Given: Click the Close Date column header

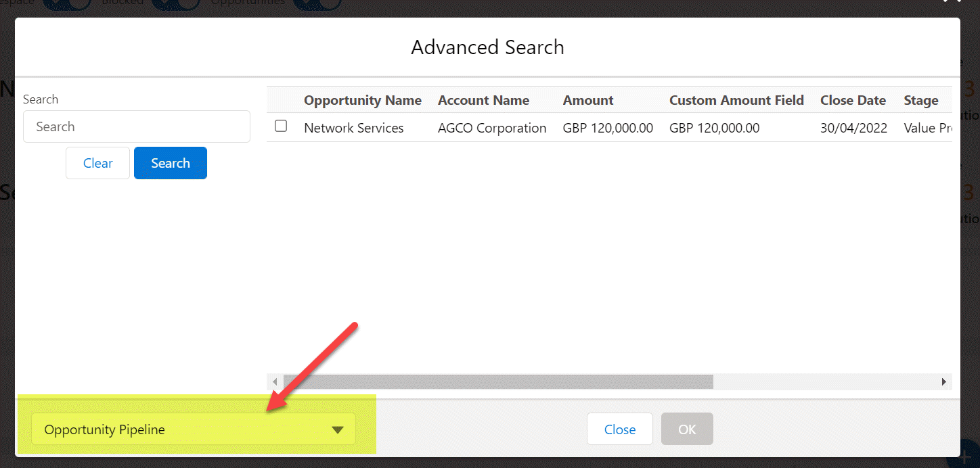Looking at the screenshot, I should pyautogui.click(x=853, y=100).
